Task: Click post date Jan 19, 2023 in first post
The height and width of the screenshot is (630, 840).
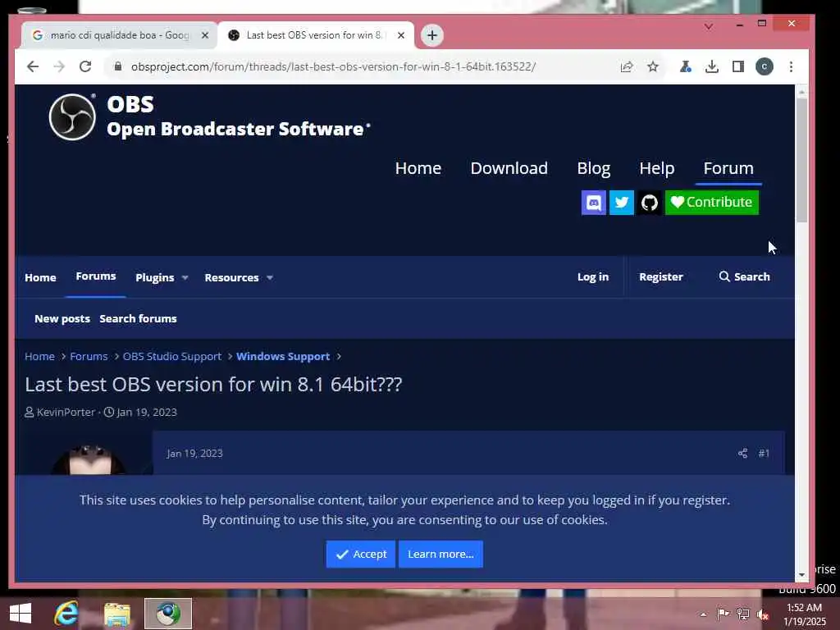Action: 194,453
